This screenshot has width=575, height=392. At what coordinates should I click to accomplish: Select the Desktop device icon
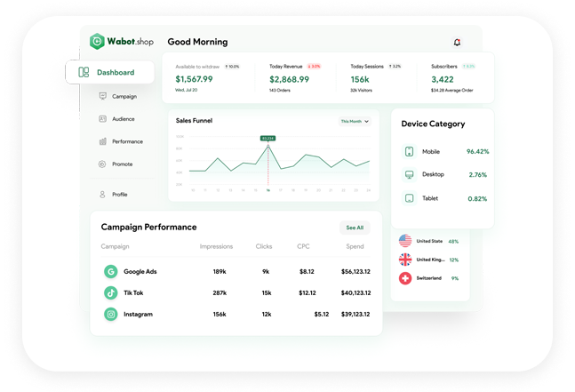pyautogui.click(x=409, y=175)
